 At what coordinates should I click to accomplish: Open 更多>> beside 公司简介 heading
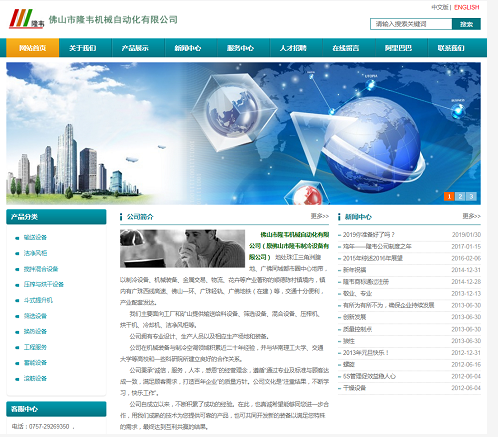(x=320, y=216)
